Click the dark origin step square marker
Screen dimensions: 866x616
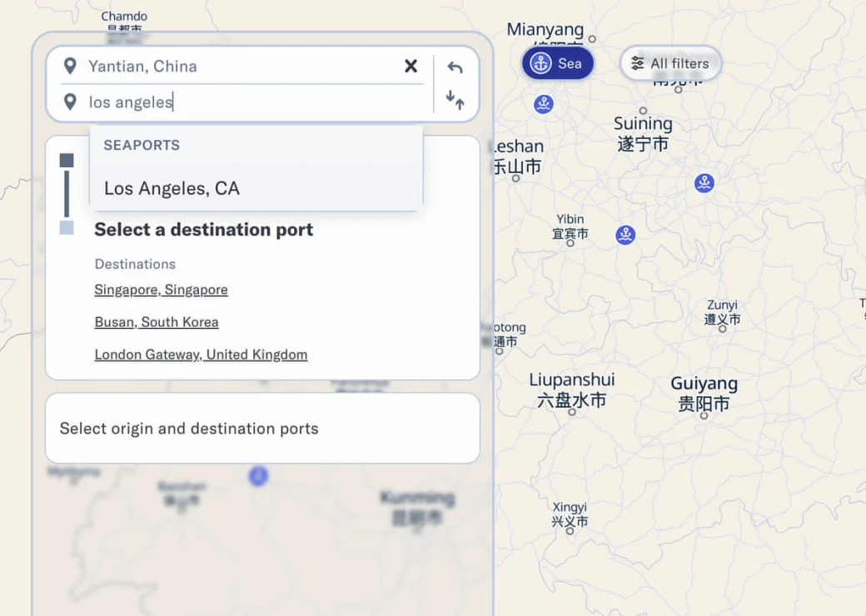[67, 160]
